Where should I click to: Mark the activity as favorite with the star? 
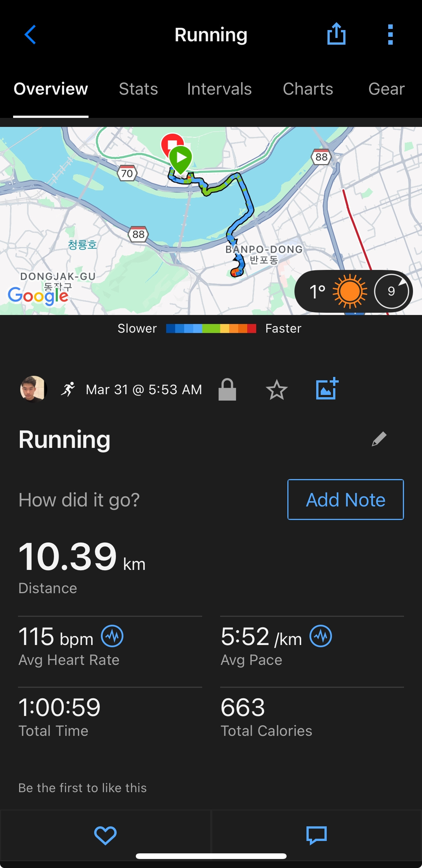(277, 389)
